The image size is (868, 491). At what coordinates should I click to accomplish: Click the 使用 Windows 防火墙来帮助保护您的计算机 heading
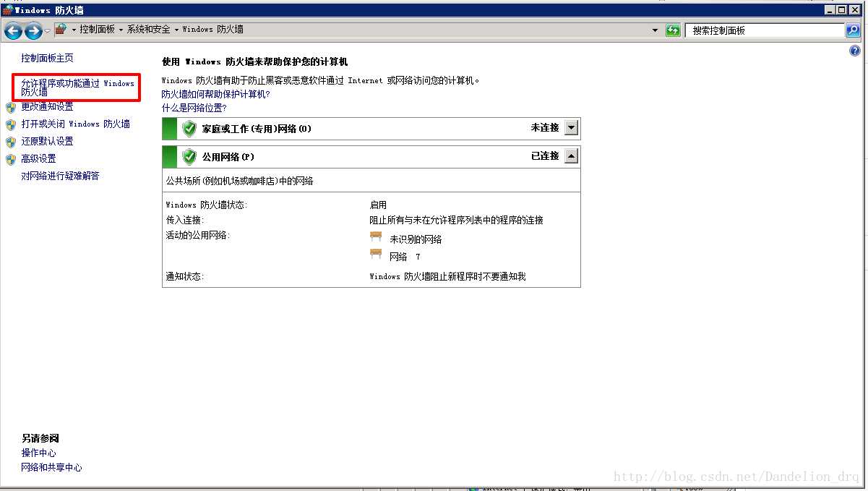click(254, 62)
